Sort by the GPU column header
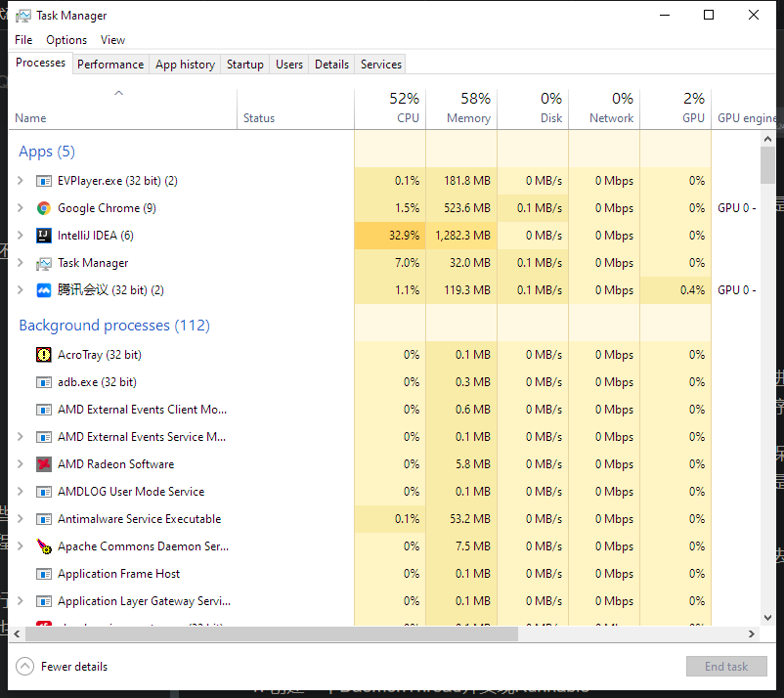The width and height of the screenshot is (784, 698). coord(676,109)
